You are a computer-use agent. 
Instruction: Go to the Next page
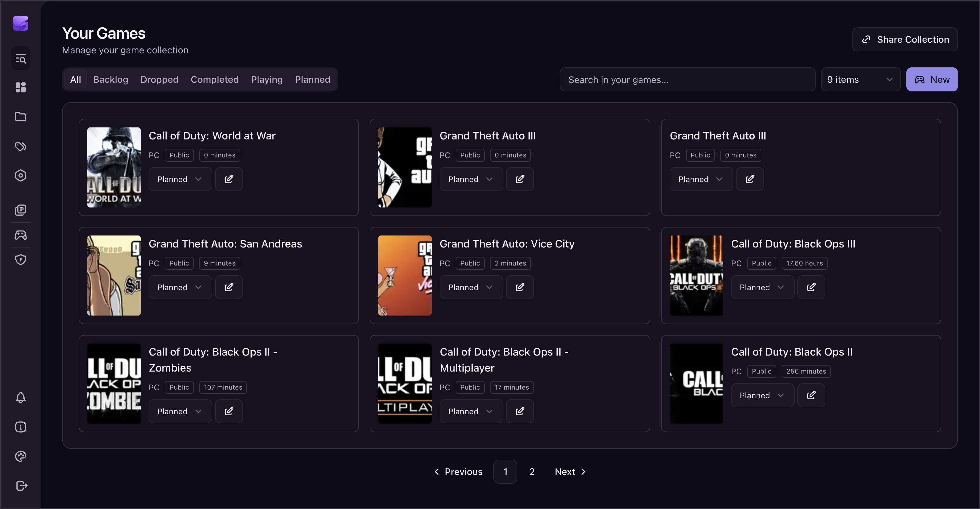click(x=570, y=472)
